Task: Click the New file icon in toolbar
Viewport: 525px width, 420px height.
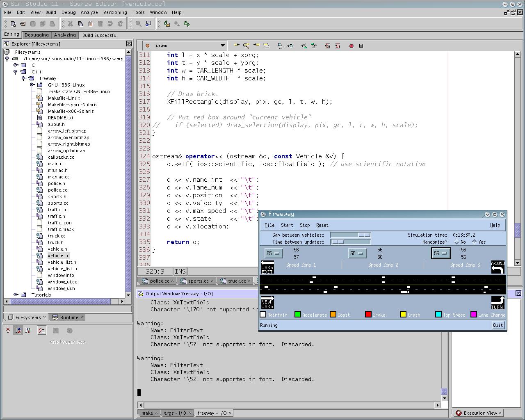Action: point(13,24)
